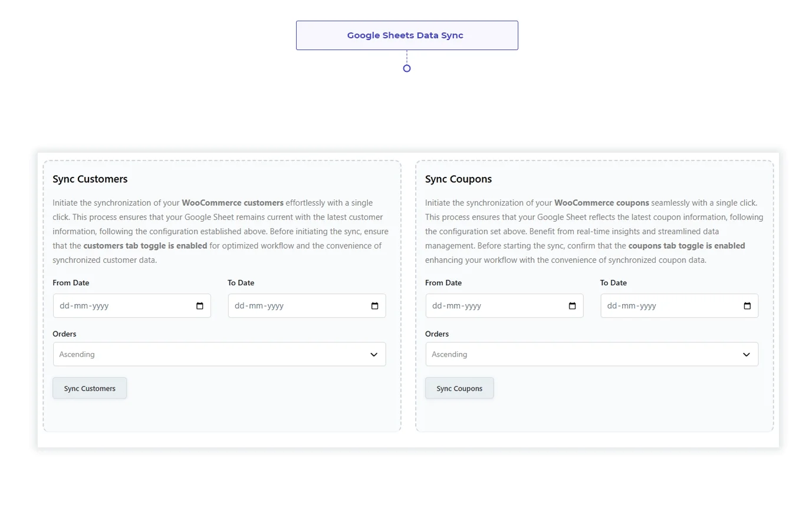
Task: Click the Orders label in Sync Customers
Action: click(64, 334)
